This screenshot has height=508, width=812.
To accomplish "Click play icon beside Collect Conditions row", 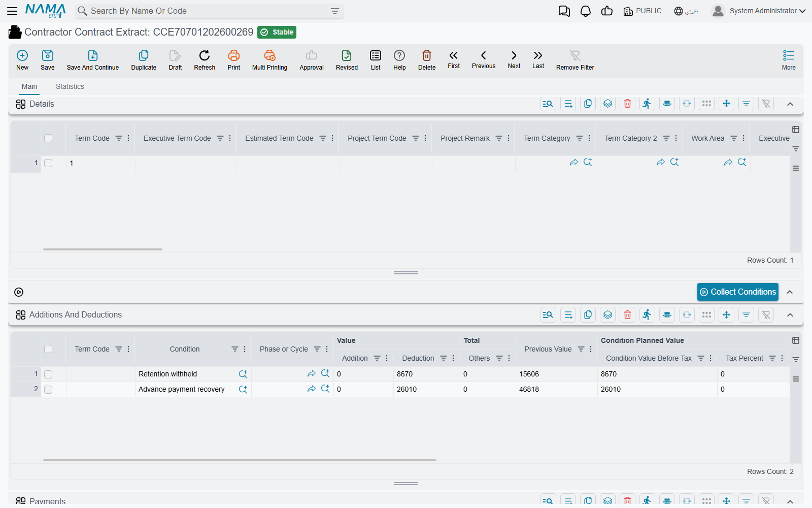I will pyautogui.click(x=19, y=292).
